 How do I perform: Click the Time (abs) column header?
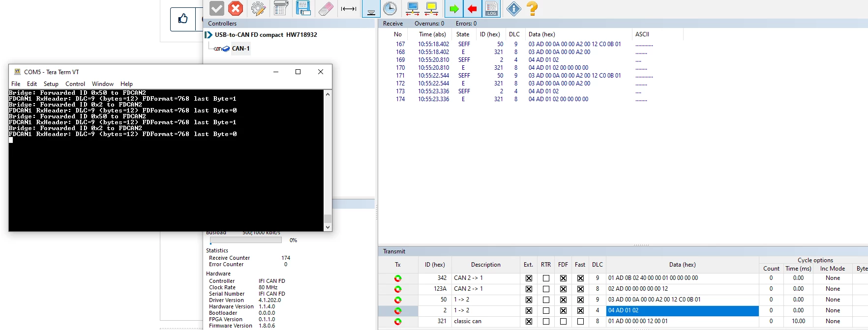432,34
